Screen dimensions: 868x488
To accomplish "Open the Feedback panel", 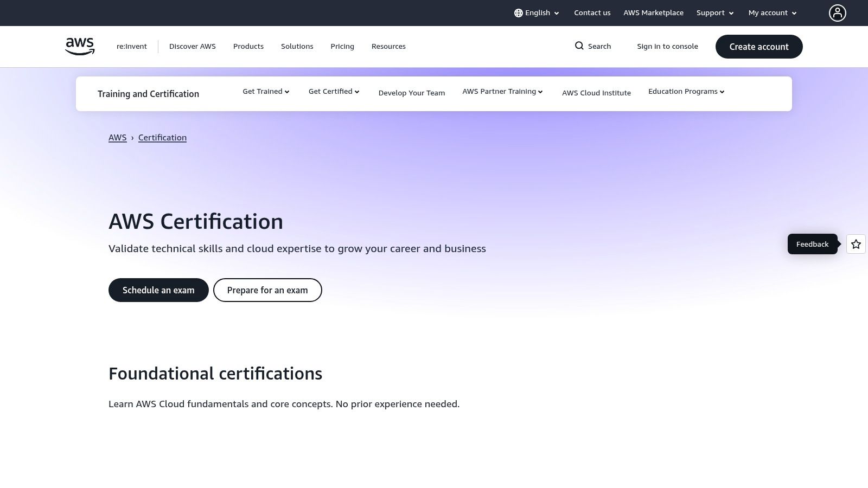I will point(812,244).
